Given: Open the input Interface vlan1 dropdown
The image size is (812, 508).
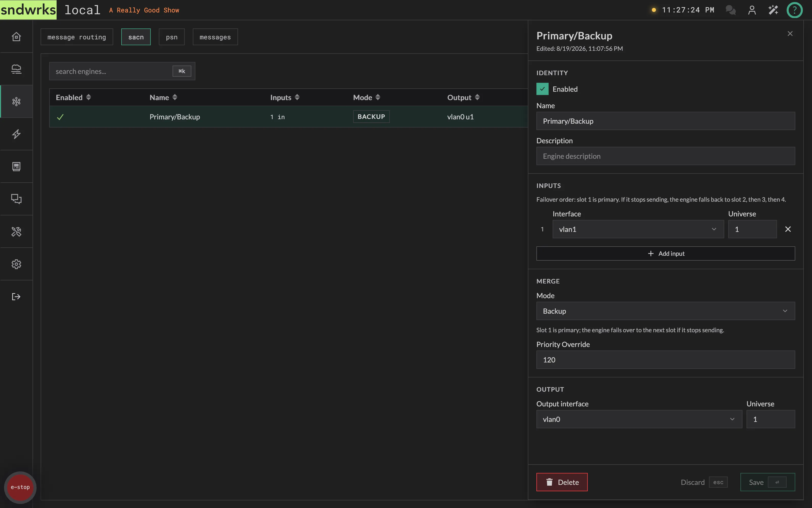Looking at the screenshot, I should pos(638,229).
